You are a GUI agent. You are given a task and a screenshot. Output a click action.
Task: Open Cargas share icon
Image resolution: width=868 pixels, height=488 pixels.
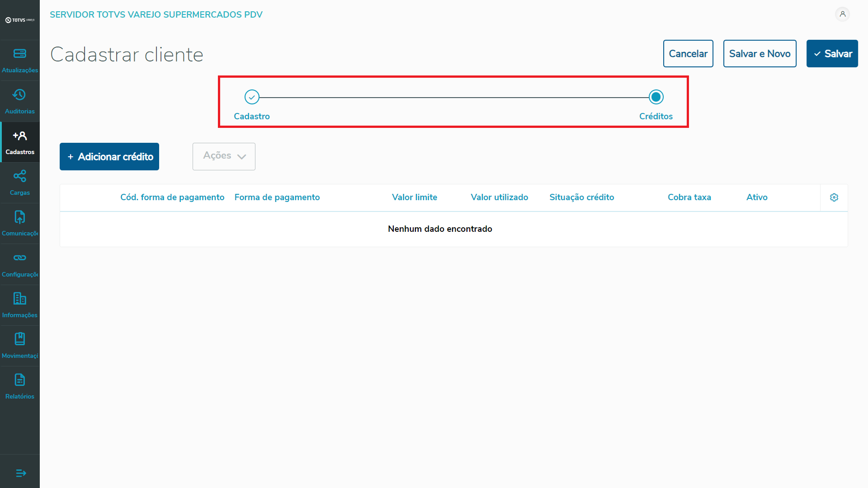(x=19, y=176)
